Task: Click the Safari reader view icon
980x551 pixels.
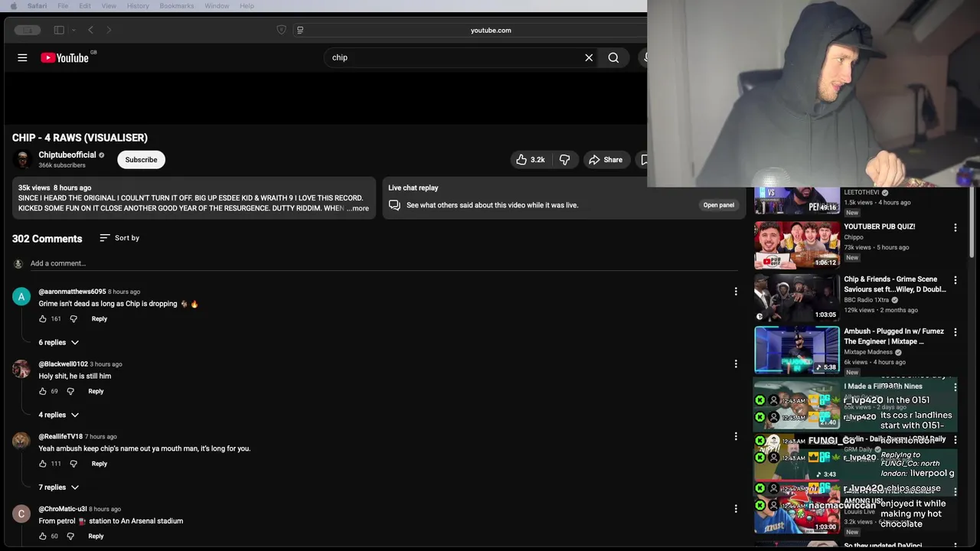Action: pos(300,30)
